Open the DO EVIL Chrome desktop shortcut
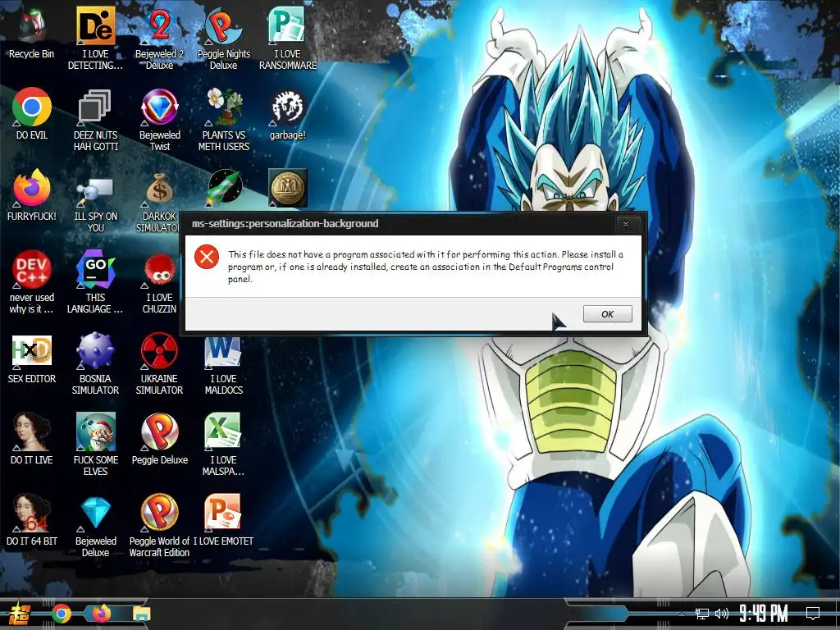This screenshot has width=840, height=630. pyautogui.click(x=32, y=113)
